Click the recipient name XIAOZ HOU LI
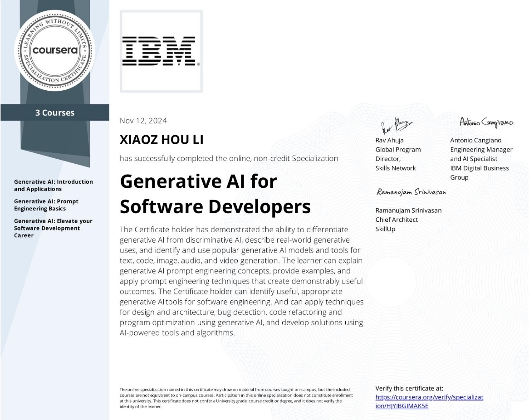The height and width of the screenshot is (420, 529). 162,140
